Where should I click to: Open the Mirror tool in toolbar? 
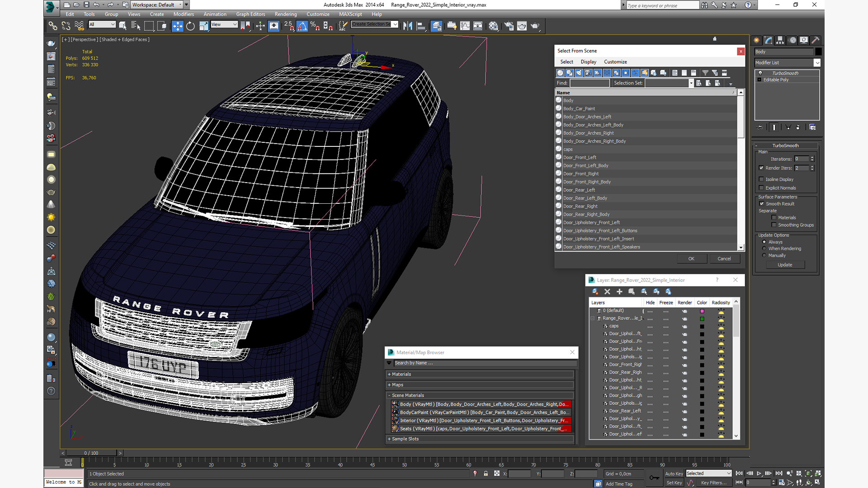click(x=407, y=26)
